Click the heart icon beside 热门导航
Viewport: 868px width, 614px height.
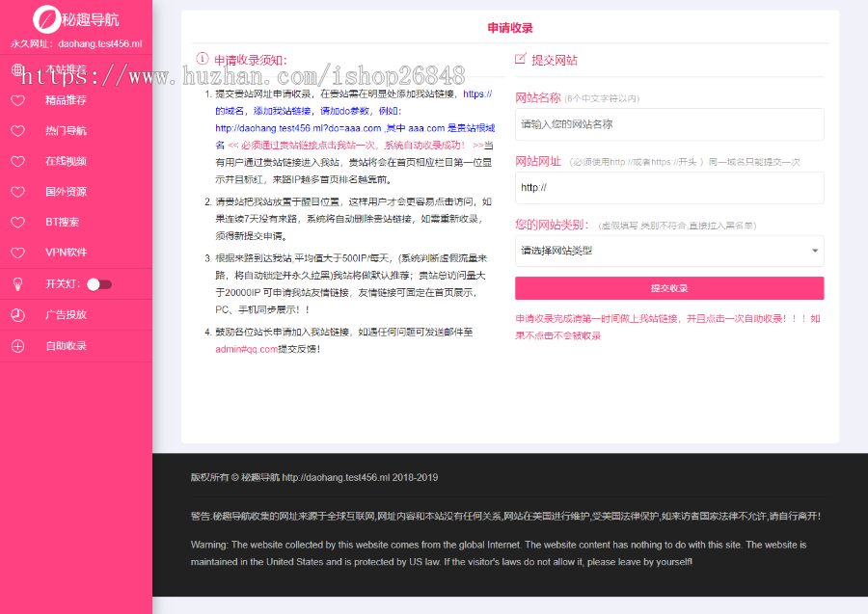click(x=17, y=131)
